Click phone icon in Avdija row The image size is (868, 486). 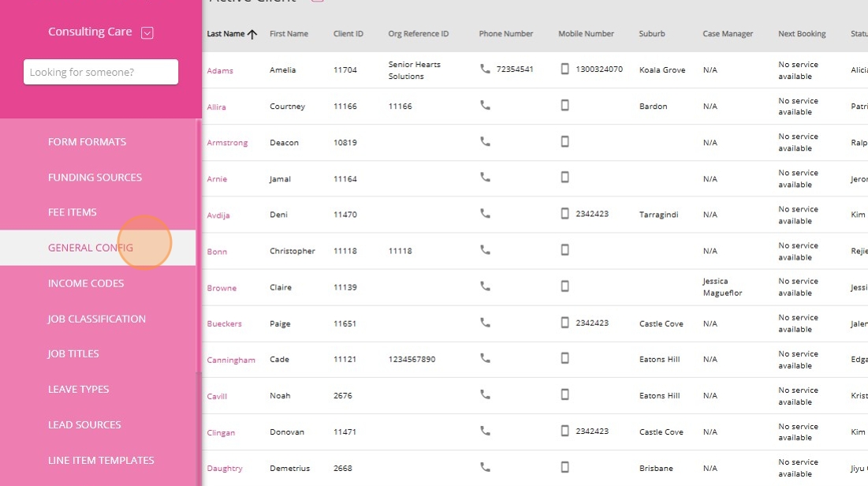point(485,213)
